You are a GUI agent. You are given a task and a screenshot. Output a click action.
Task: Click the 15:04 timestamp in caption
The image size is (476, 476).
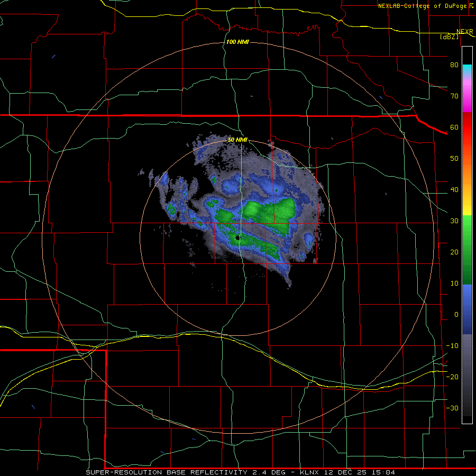[384, 472]
